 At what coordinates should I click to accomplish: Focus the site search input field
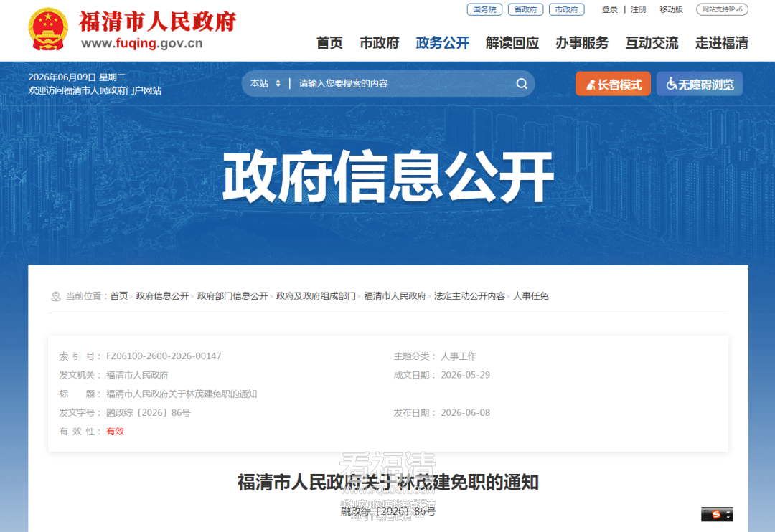tap(403, 83)
